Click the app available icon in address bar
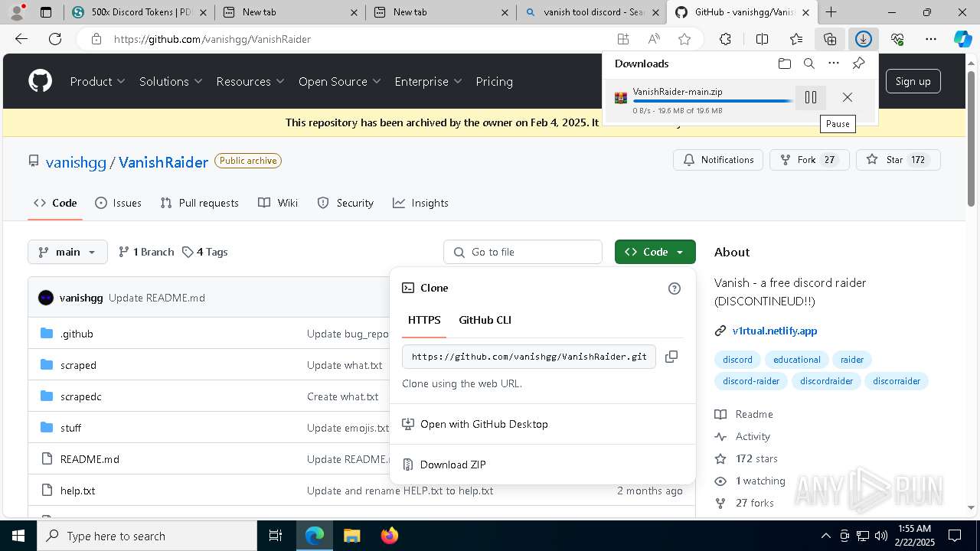Viewport: 980px width, 551px height. click(623, 39)
